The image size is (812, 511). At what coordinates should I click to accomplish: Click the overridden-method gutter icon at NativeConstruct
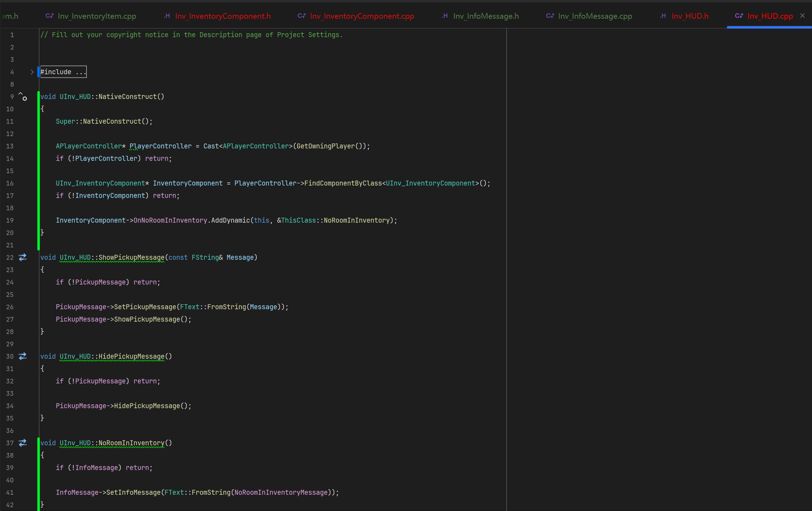(x=23, y=96)
